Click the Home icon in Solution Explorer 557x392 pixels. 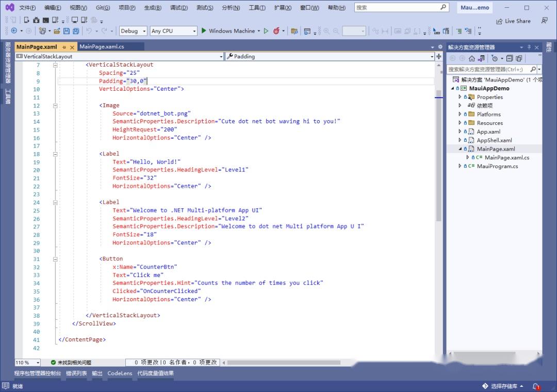coord(472,59)
